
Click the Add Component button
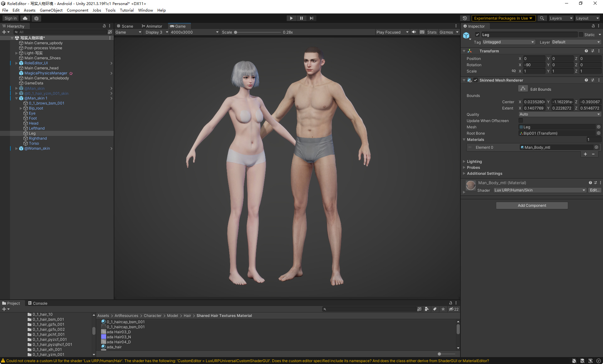point(532,206)
